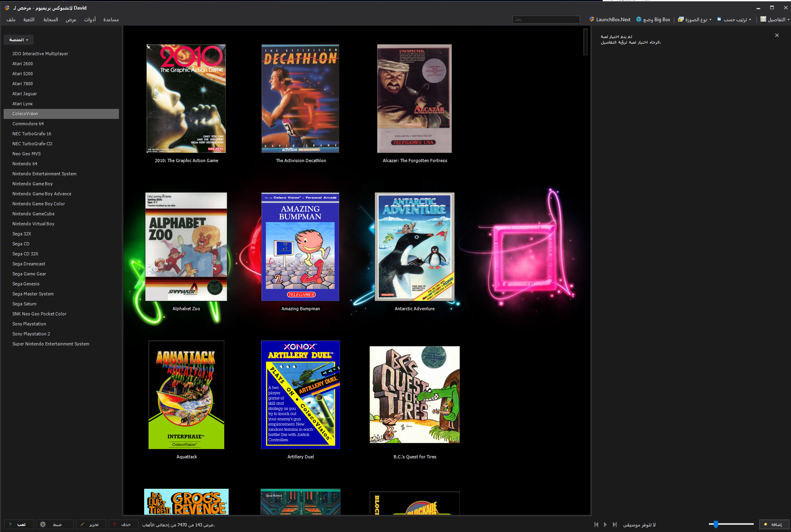Open the Tools menu
Viewport: 791px width, 532px height.
coord(90,20)
